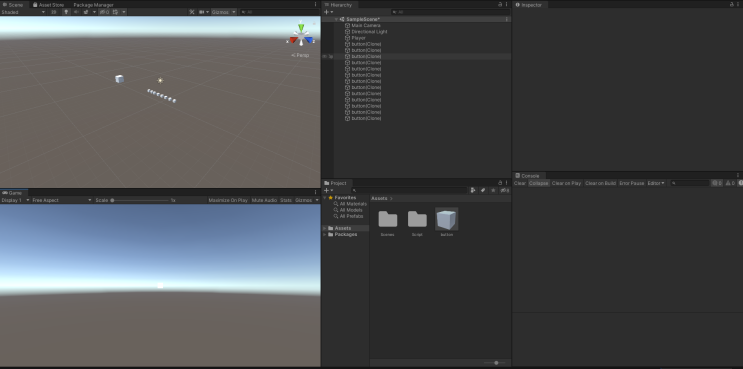The image size is (743, 369).
Task: Open the Package Manager tab
Action: 93,5
